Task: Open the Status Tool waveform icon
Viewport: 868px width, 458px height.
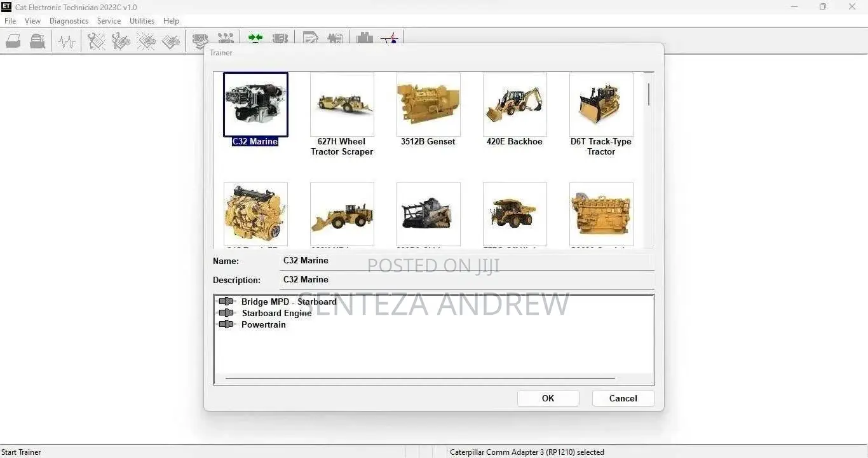Action: (66, 41)
